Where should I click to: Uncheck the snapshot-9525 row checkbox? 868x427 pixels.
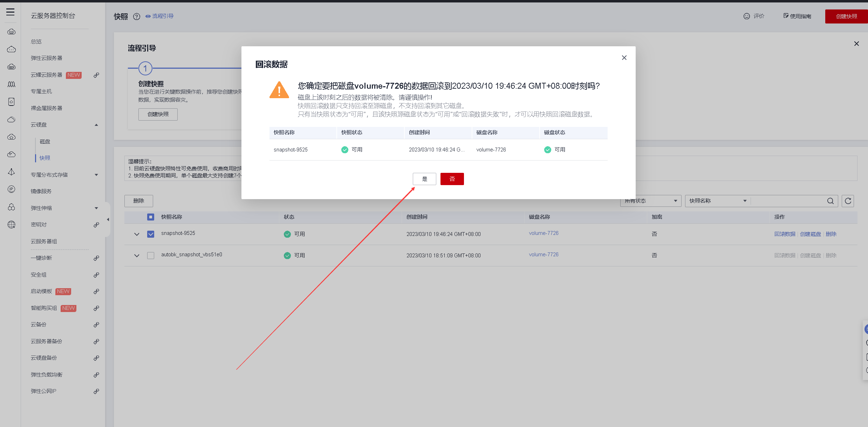pyautogui.click(x=151, y=234)
